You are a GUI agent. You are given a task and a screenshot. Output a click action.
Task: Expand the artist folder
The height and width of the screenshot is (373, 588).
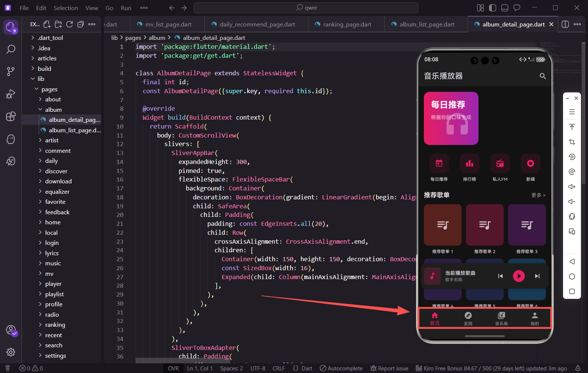pyautogui.click(x=61, y=140)
